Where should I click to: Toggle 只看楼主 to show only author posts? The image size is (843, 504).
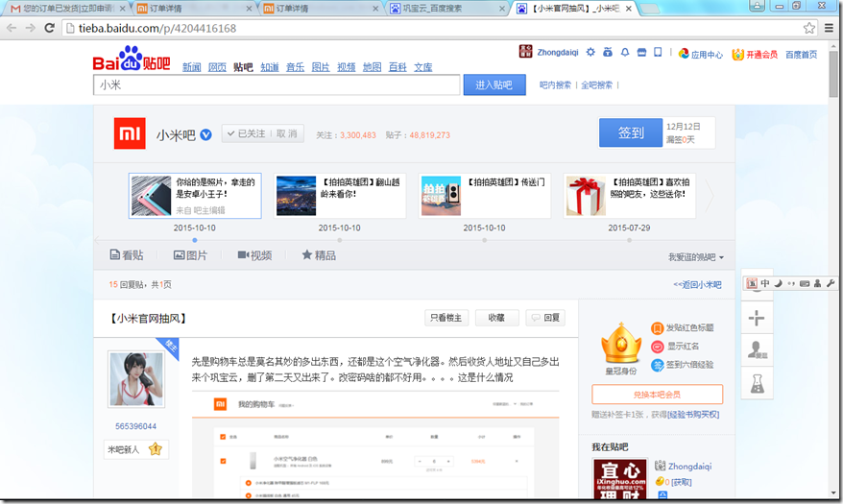[x=446, y=318]
